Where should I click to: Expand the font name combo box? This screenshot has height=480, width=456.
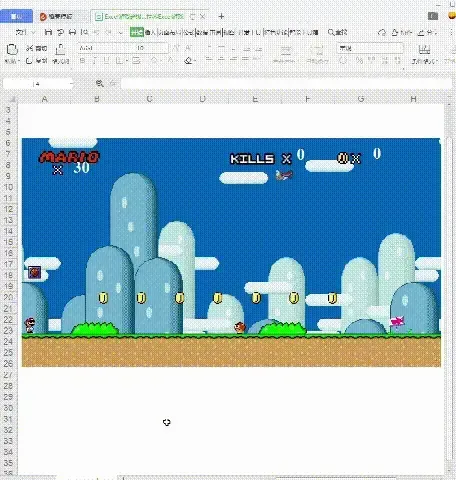105,48
